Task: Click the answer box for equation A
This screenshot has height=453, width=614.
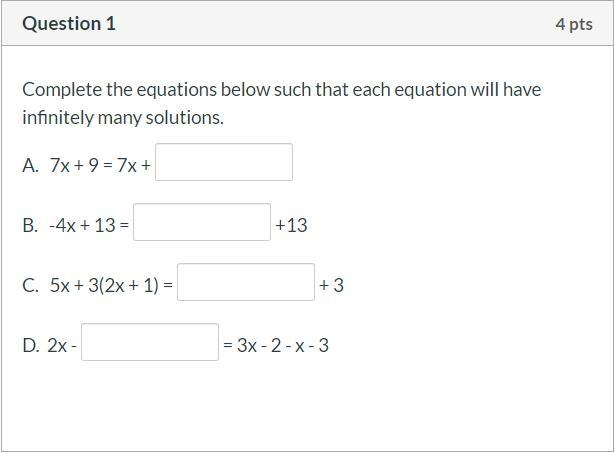Action: pyautogui.click(x=224, y=162)
